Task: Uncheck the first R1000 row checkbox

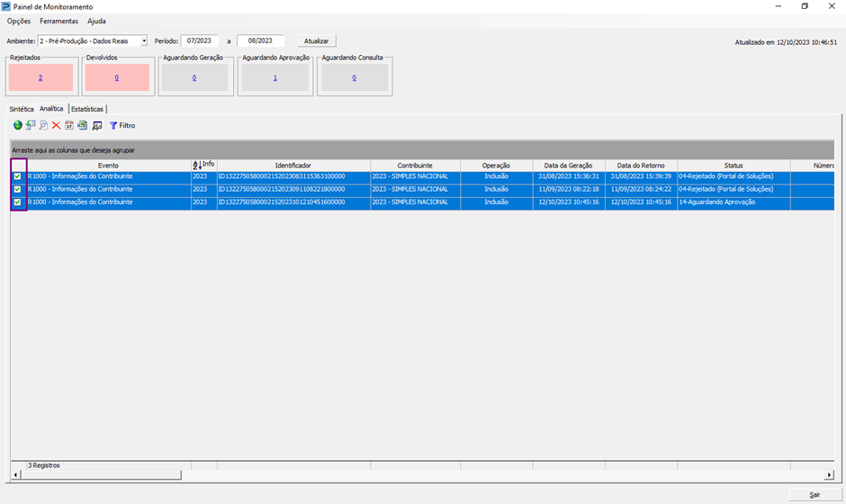Action: (18, 176)
